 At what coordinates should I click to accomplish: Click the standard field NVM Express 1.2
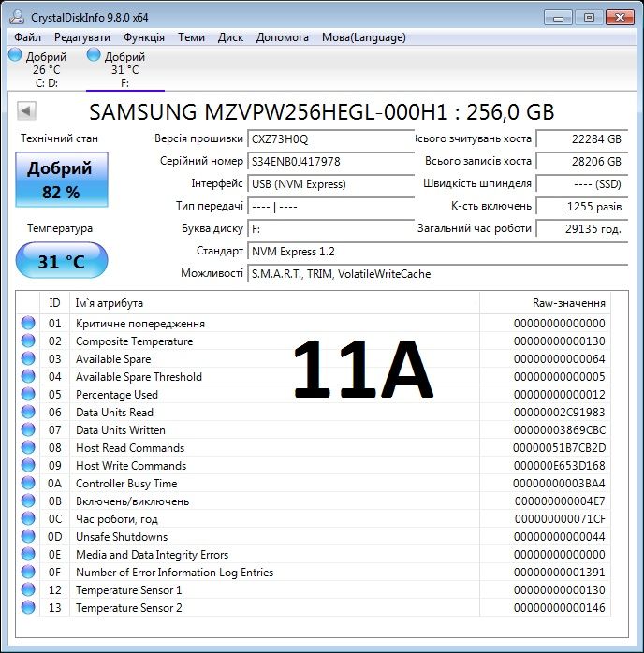437,251
